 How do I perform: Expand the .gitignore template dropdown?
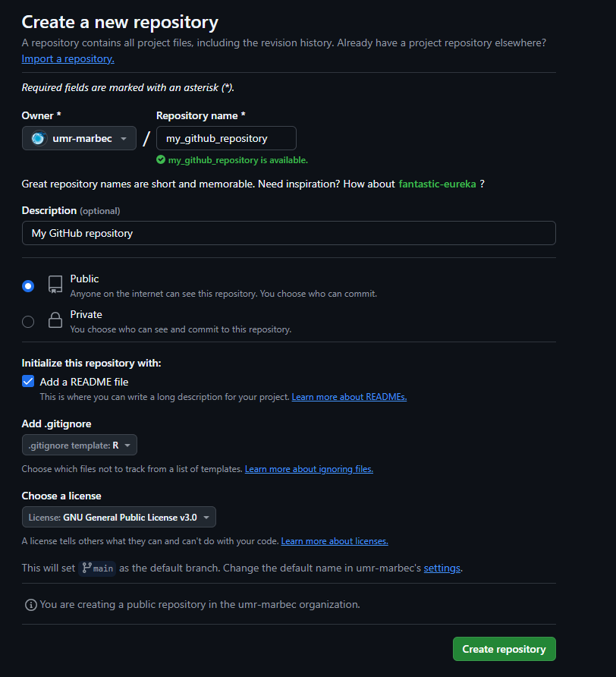79,446
